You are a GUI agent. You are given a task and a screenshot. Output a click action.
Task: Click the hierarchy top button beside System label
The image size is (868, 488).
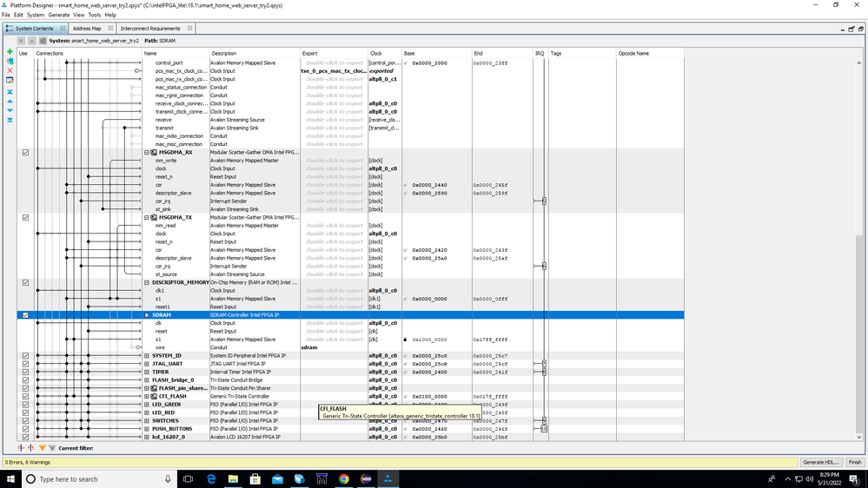tap(21, 41)
